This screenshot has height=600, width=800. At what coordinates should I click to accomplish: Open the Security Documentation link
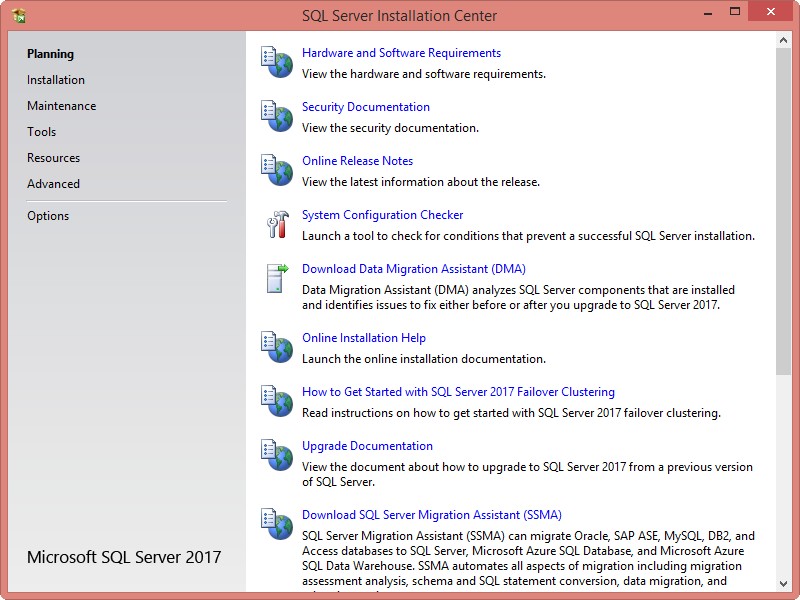point(366,107)
